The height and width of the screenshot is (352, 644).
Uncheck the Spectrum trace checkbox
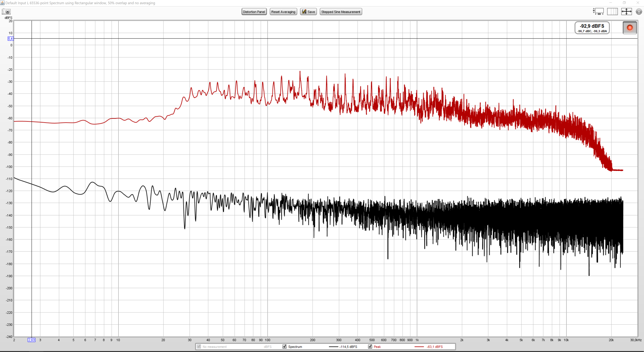tap(284, 346)
